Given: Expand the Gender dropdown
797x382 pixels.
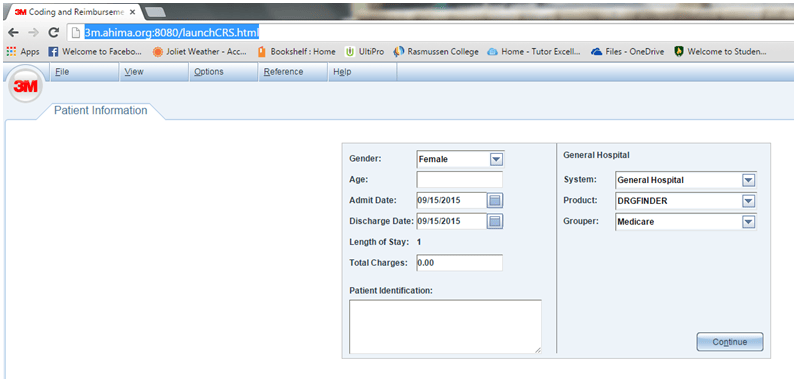Looking at the screenshot, I should point(496,160).
